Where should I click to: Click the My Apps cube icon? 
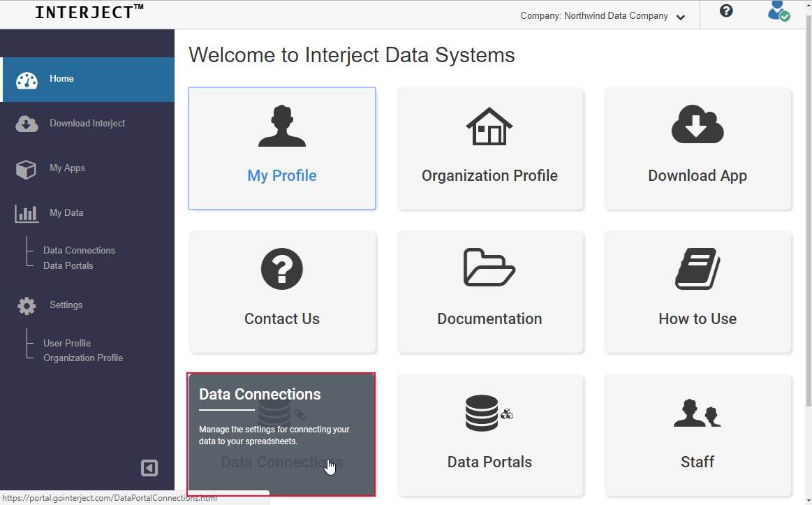(27, 169)
